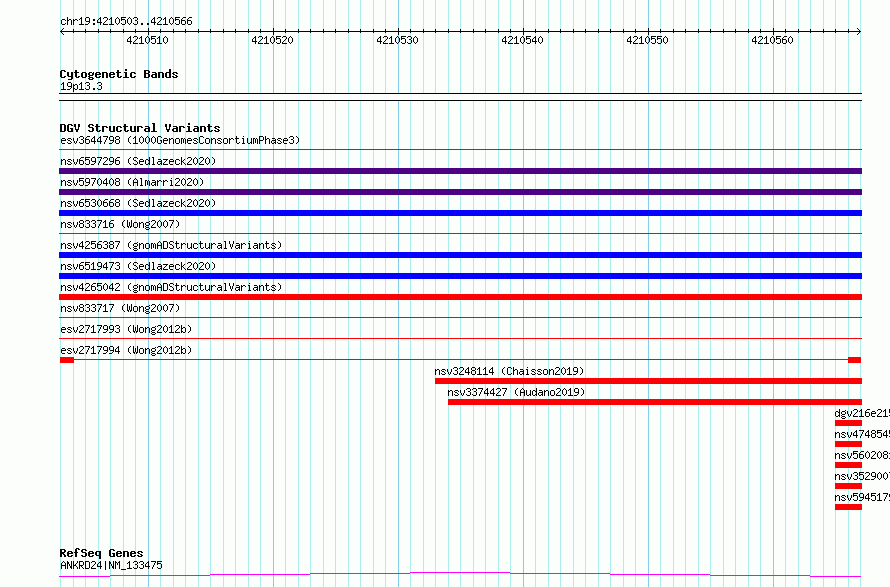Click the short red bar under dgv216e21
This screenshot has height=587, width=890.
[849, 423]
